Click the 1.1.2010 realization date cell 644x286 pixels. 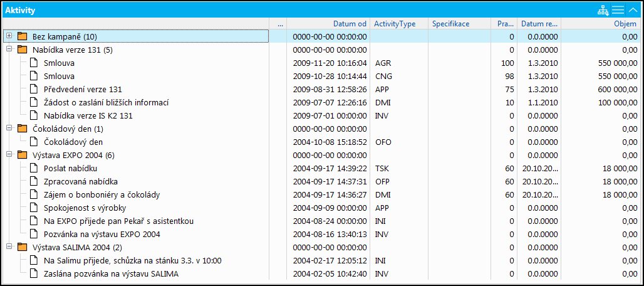(x=539, y=103)
